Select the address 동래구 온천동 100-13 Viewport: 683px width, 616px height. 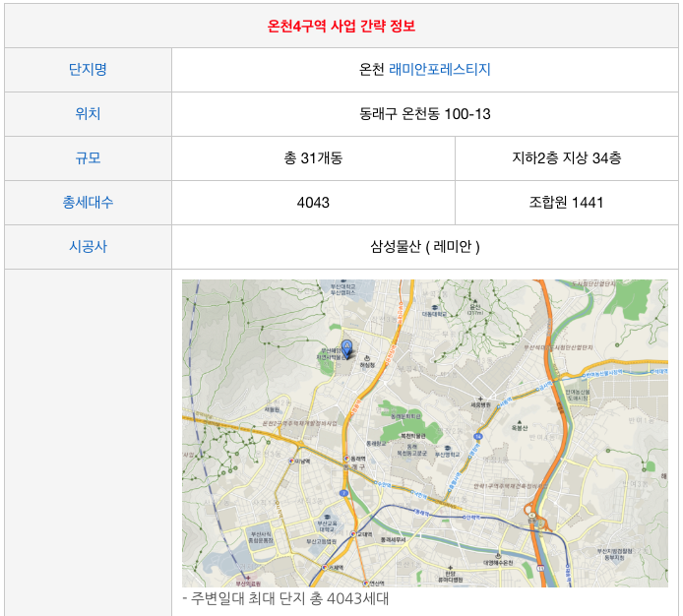pos(425,114)
